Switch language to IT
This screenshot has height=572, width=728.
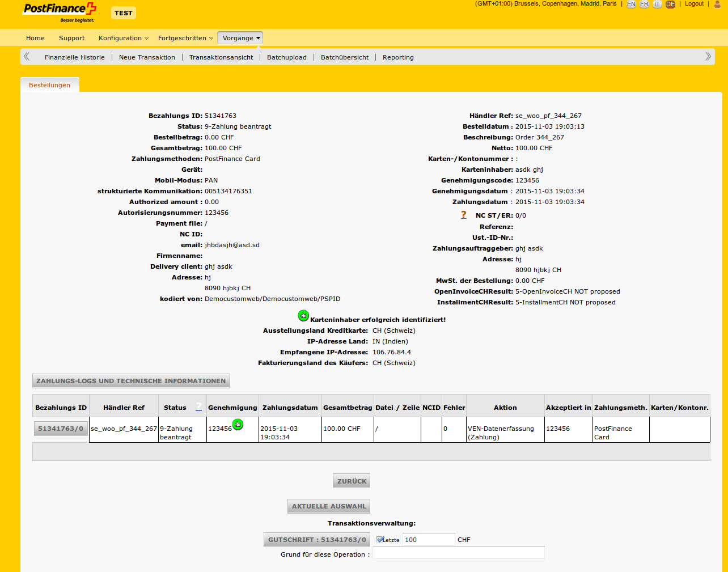pyautogui.click(x=657, y=4)
